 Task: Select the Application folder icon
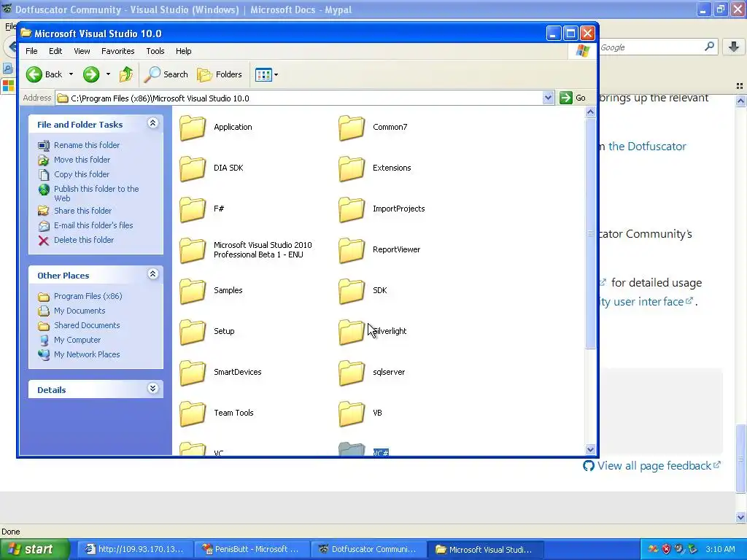click(x=193, y=128)
